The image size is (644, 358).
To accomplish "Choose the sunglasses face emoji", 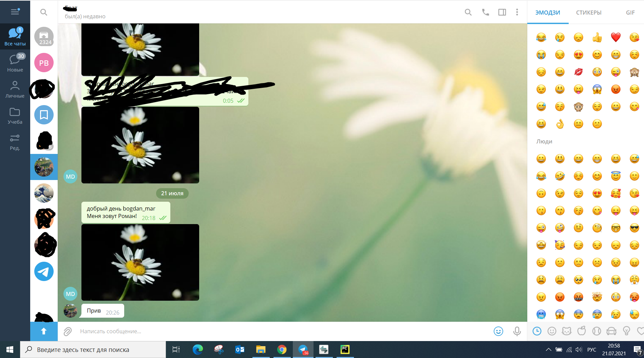I will pyautogui.click(x=634, y=228).
